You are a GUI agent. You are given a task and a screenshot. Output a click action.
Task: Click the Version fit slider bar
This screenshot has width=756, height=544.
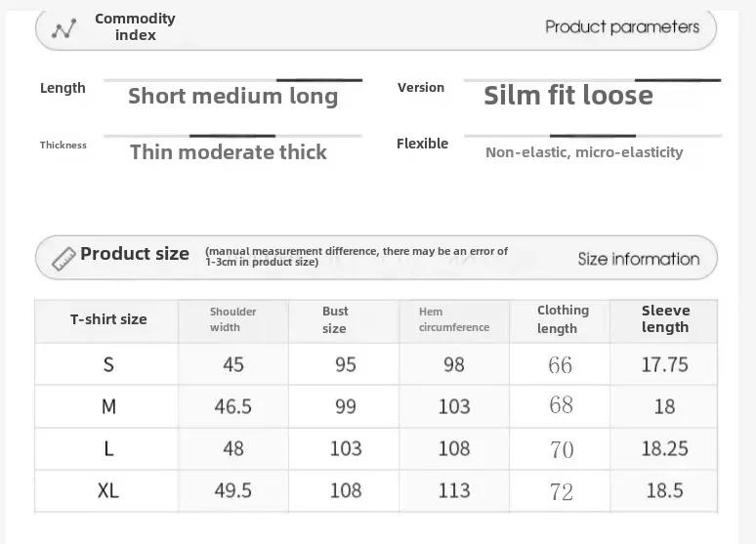tap(593, 80)
